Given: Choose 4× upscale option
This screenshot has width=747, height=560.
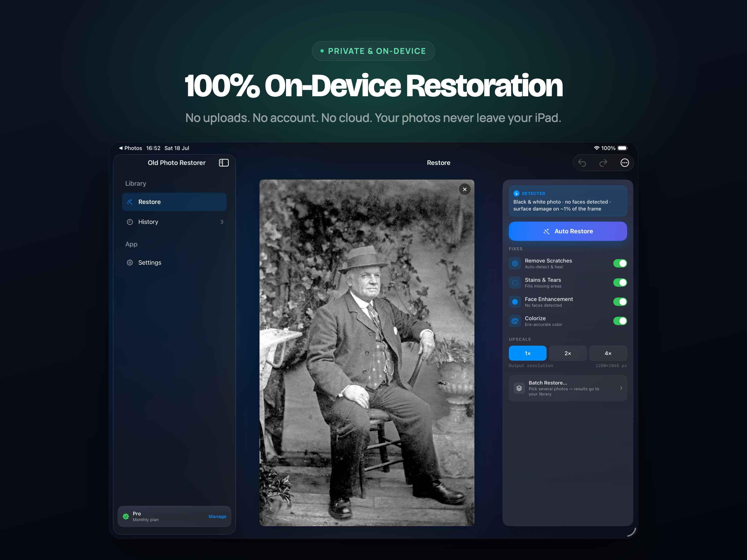Looking at the screenshot, I should pos(608,353).
